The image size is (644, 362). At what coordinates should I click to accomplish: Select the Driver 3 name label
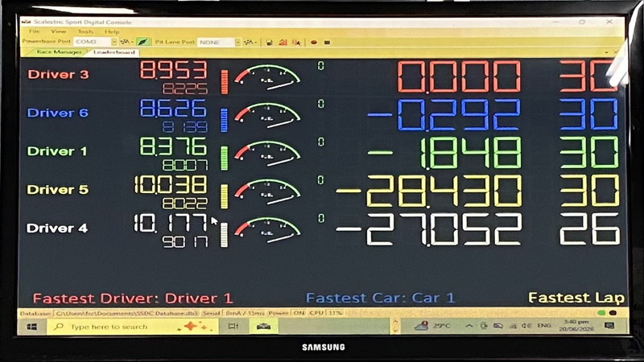coord(58,74)
